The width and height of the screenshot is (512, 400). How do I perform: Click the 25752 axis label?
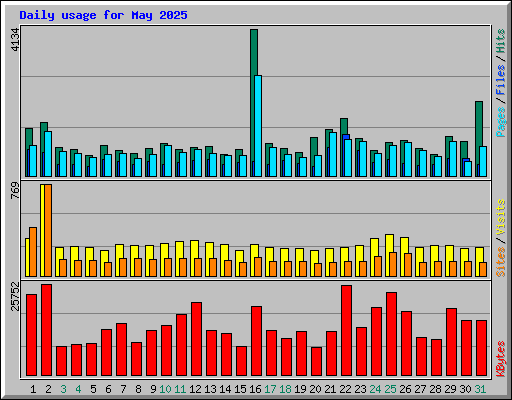15,296
